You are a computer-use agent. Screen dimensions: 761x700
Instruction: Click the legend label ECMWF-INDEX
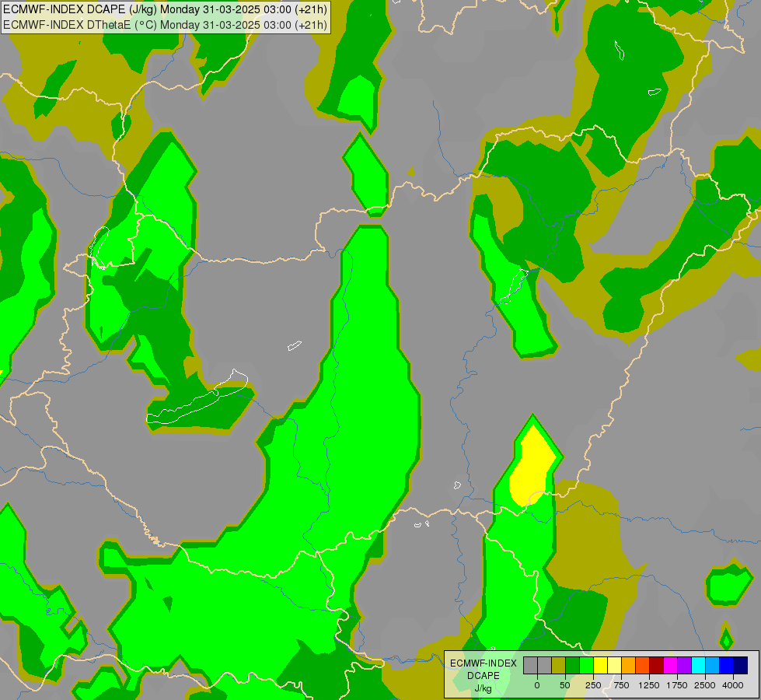point(483,663)
